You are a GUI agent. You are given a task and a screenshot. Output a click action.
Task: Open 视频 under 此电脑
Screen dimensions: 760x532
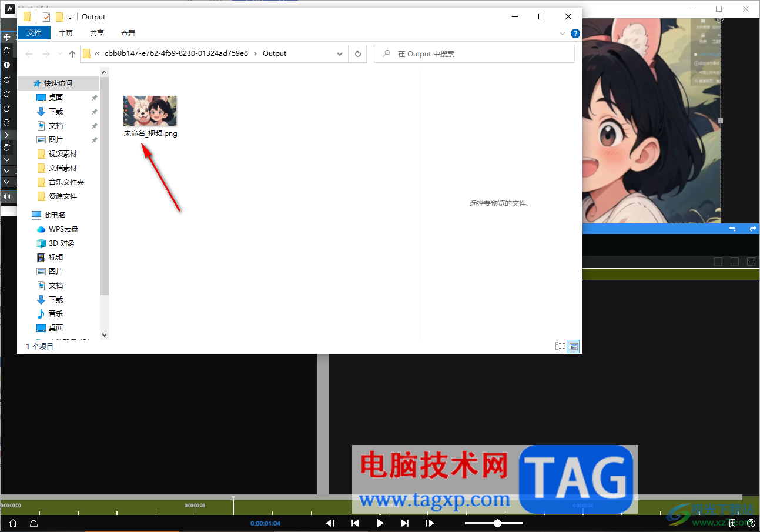pos(56,257)
